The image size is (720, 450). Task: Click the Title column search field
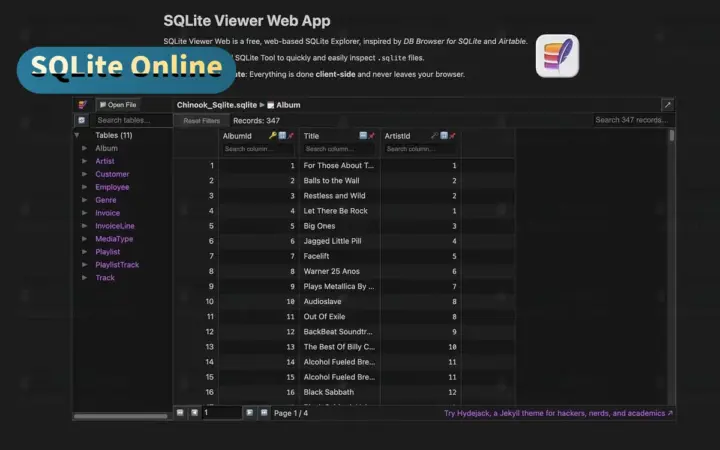tap(339, 149)
